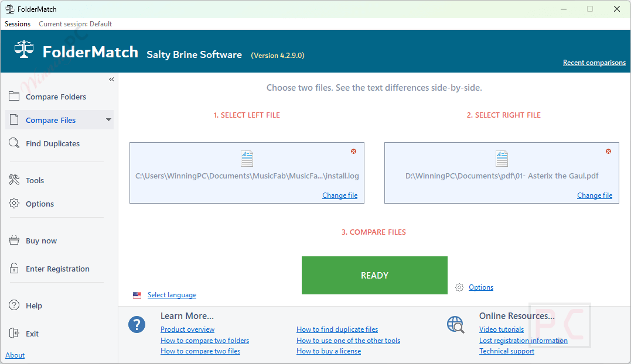Viewport: 631px width, 364px height.
Task: Click the left file path install.log
Action: (247, 176)
